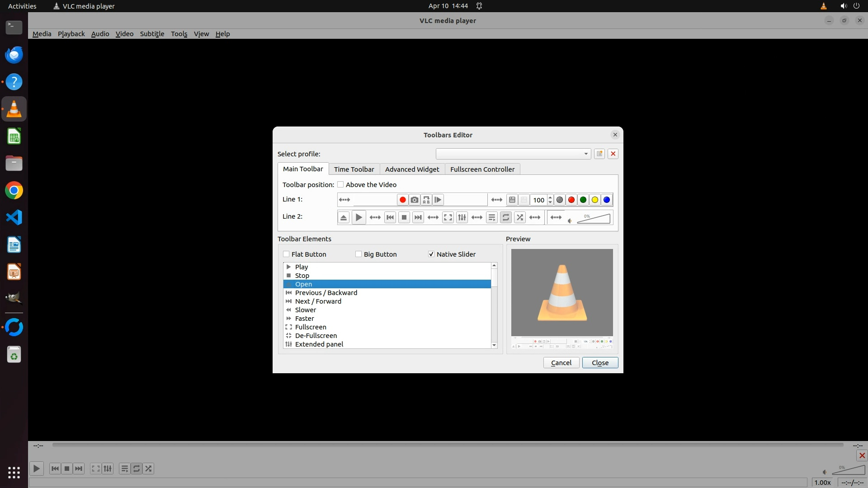Increase the value in the 100 spinbox
The image size is (868, 488).
550,197
